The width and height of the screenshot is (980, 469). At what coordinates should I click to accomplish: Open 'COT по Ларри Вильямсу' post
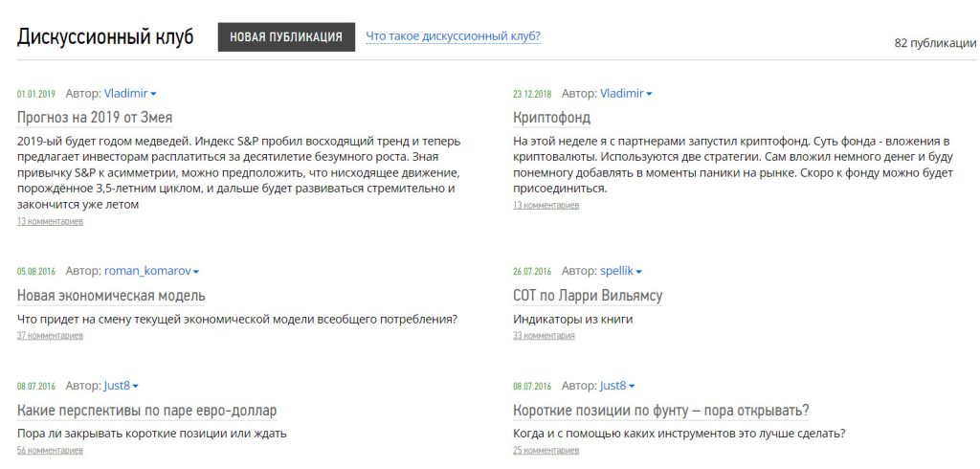click(588, 295)
